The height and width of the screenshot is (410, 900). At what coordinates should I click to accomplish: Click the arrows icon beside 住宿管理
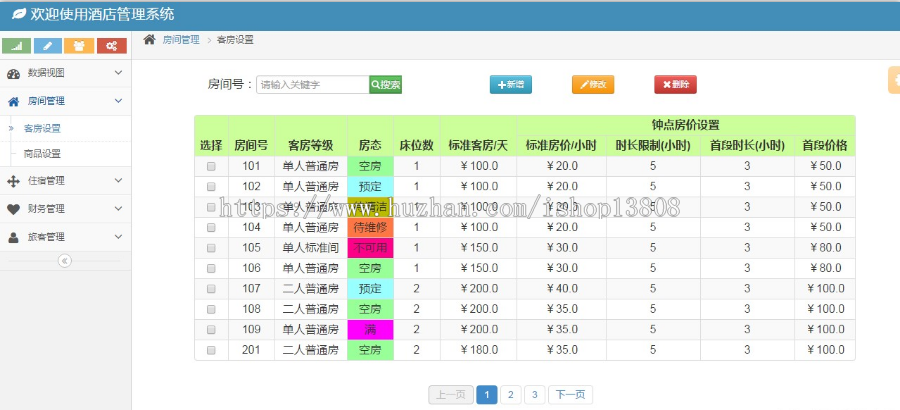coord(13,181)
